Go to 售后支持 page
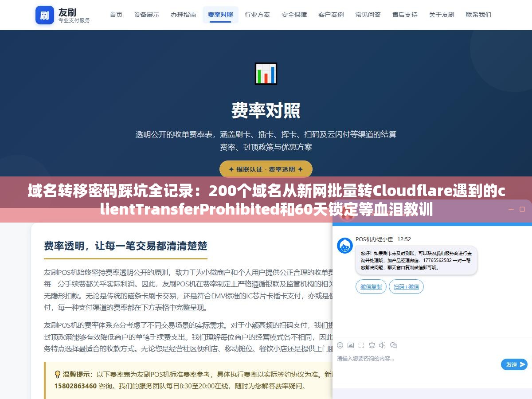The image size is (532, 399). [405, 15]
